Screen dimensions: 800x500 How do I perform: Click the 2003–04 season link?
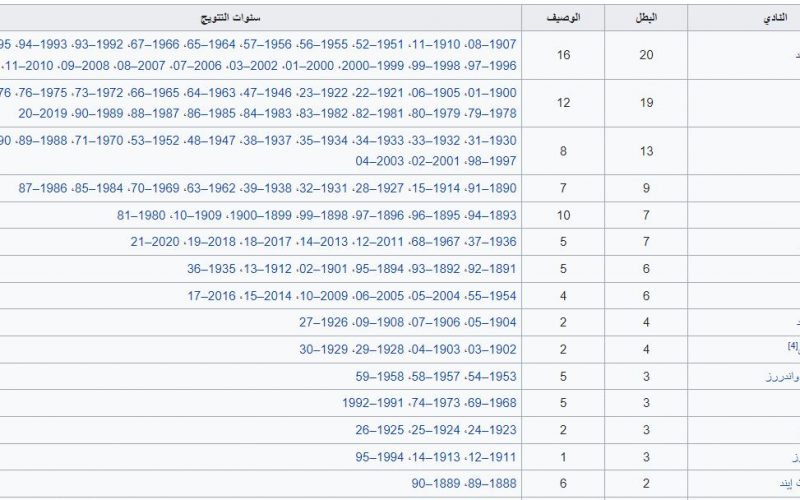(x=380, y=161)
